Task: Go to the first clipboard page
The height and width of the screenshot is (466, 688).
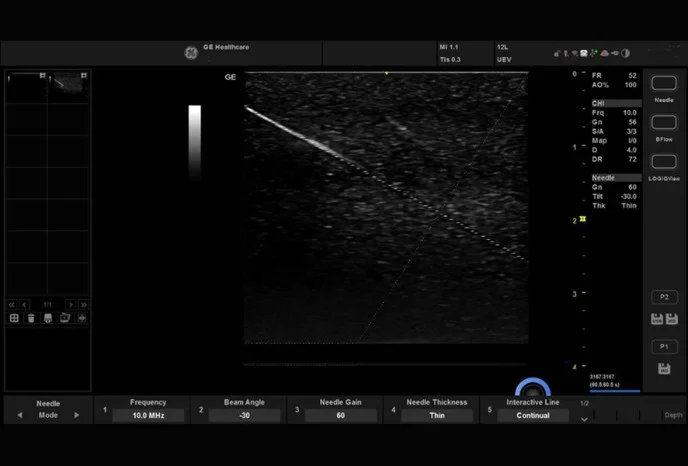Action: click(x=12, y=304)
